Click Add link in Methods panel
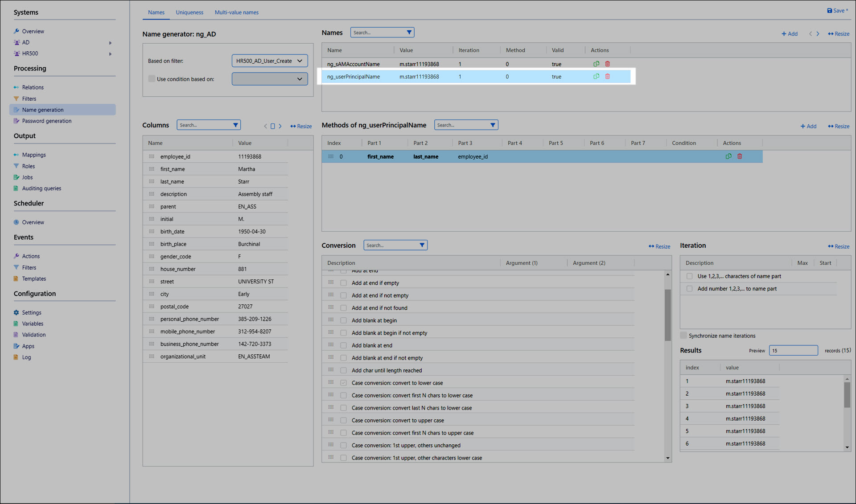This screenshot has width=856, height=504. [x=808, y=127]
